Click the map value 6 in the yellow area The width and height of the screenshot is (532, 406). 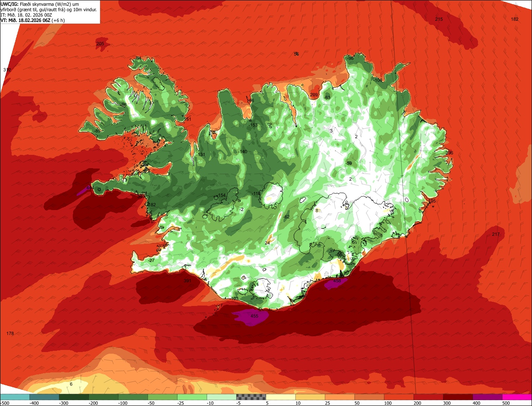(x=71, y=384)
